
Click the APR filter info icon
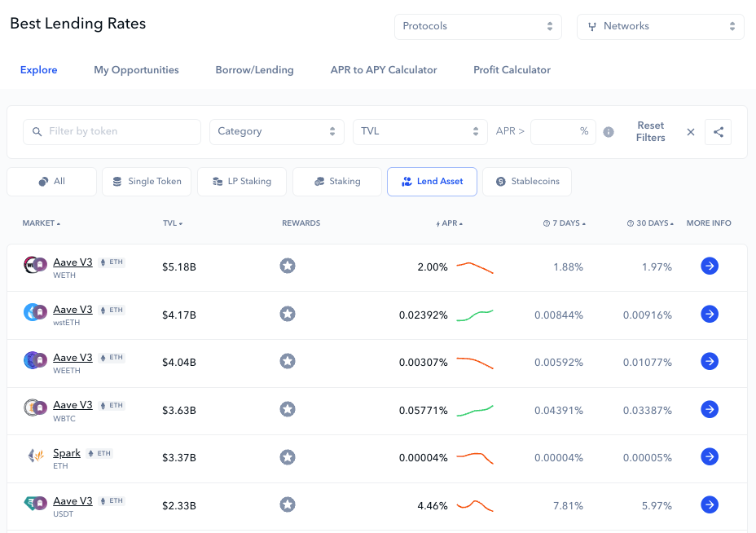coord(609,132)
